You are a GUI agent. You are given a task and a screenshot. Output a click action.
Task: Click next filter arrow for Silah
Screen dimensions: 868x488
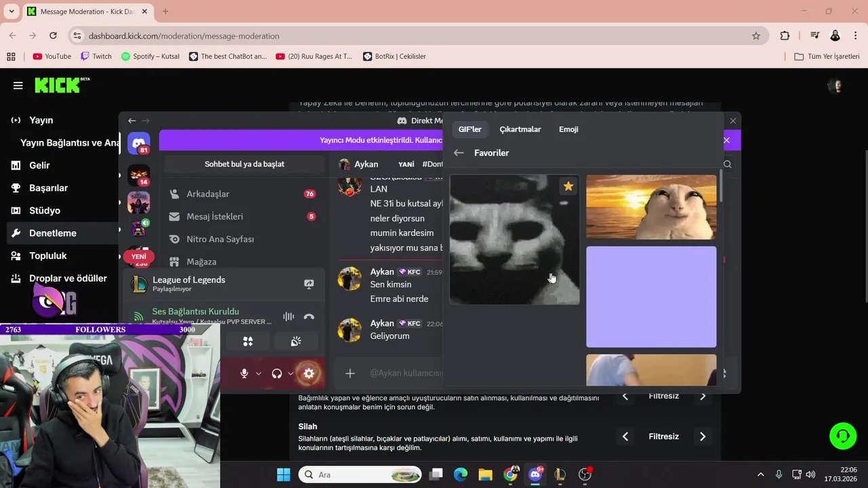tap(703, 436)
